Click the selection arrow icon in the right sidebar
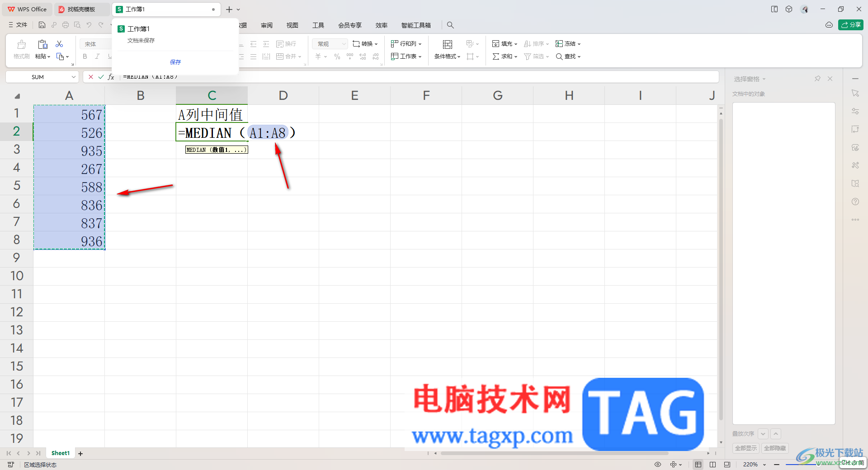The image size is (868, 470). coord(855,93)
